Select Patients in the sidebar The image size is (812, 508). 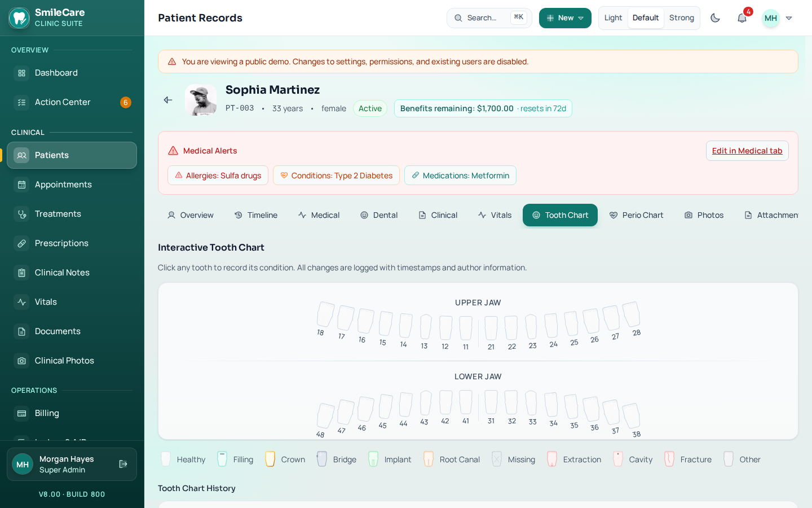coord(72,155)
